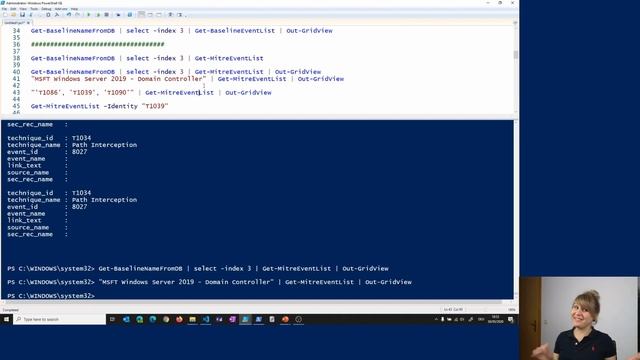Click line 38 Get-MitreEventList text
This screenshot has width=640, height=360.
coord(229,58)
